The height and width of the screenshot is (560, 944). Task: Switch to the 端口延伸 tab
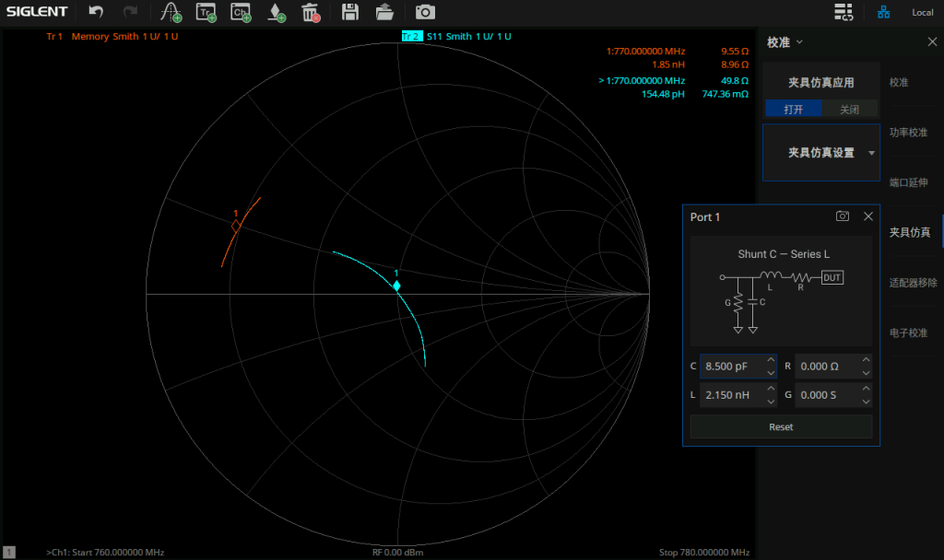(909, 182)
